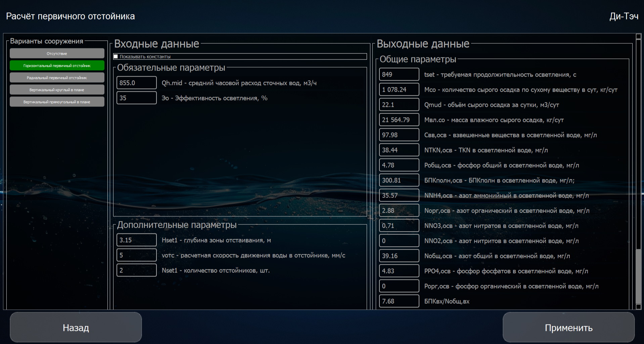Select 'Радиальный первичный отстойник' variant

pyautogui.click(x=57, y=78)
